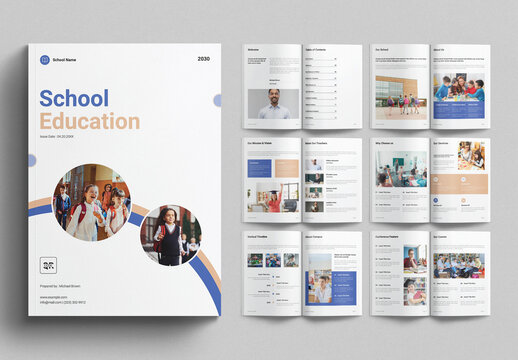Click the photo of teacher with kids at table
The image size is (518, 360).
point(459,87)
